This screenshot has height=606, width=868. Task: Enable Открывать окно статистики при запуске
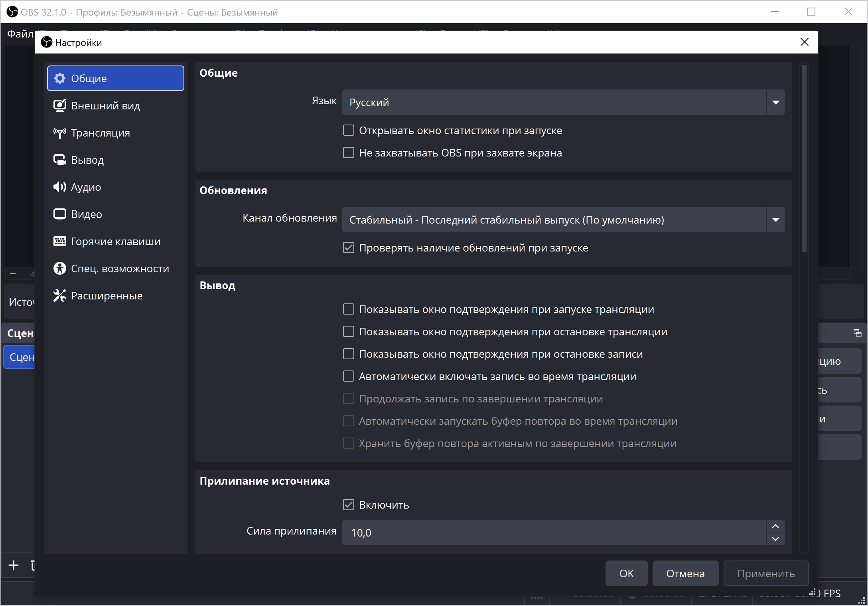(349, 131)
